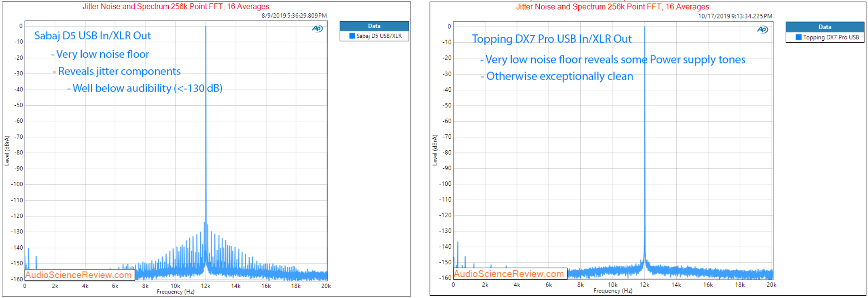Click the Data header in Sabaj legend
Image resolution: width=868 pixels, height=298 pixels.
click(x=374, y=26)
